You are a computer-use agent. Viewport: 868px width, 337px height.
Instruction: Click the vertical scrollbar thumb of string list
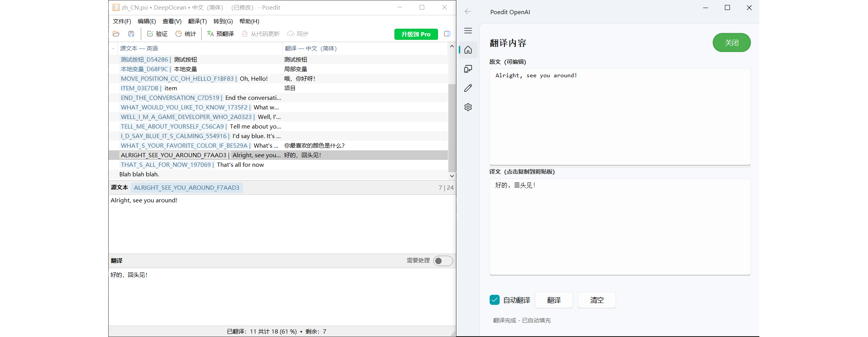pos(452,128)
